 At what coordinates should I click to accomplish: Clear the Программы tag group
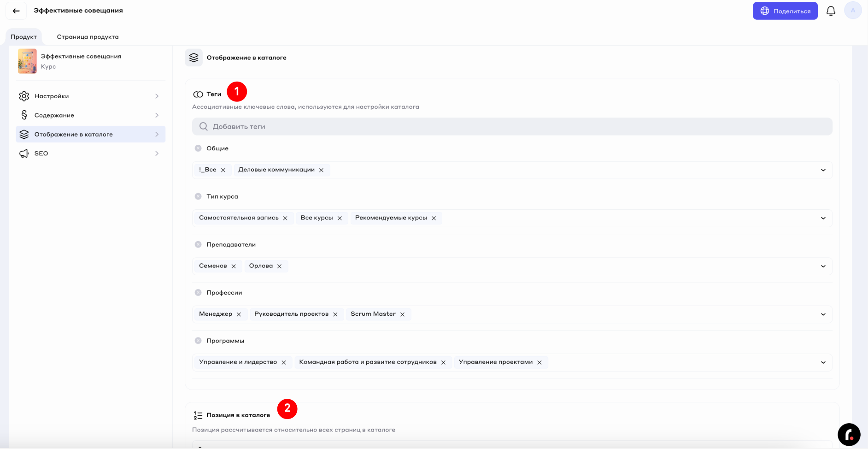click(198, 341)
